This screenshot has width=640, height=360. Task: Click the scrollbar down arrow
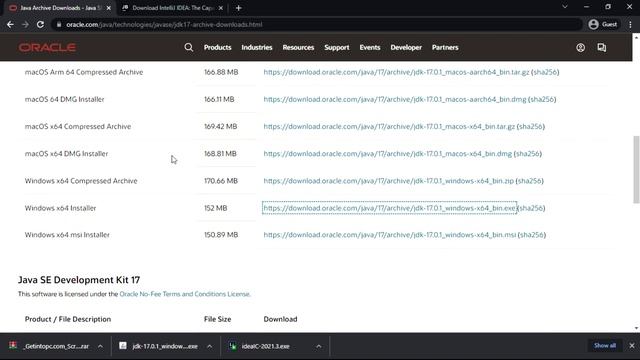[x=636, y=328]
